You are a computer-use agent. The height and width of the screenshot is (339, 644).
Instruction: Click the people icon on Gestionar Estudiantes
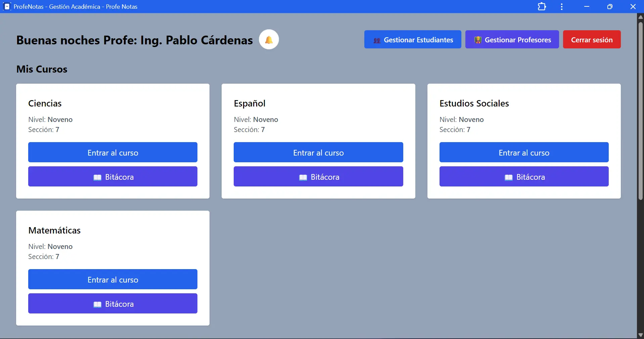click(377, 40)
